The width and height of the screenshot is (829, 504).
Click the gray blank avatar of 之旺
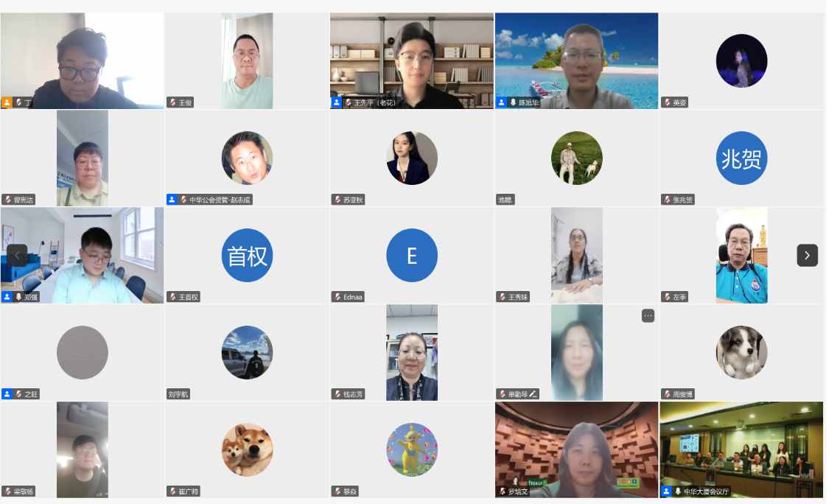[82, 353]
